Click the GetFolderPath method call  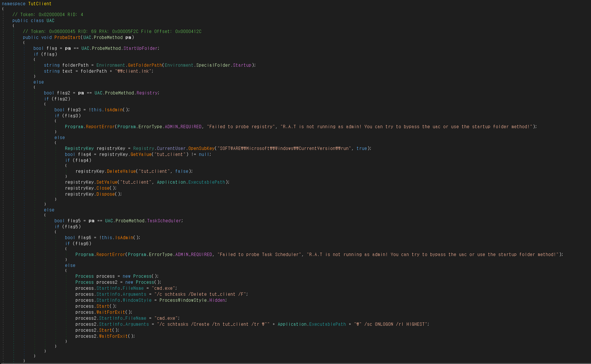click(x=145, y=65)
